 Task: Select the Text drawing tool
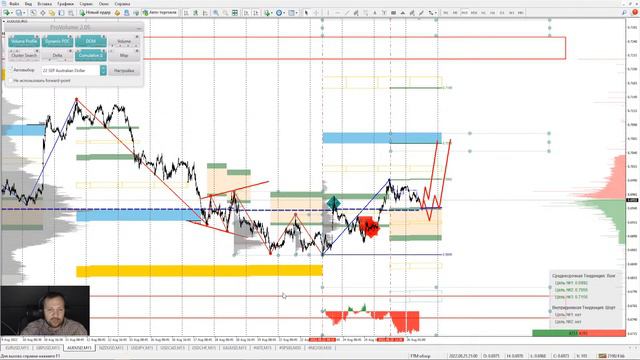click(375, 13)
